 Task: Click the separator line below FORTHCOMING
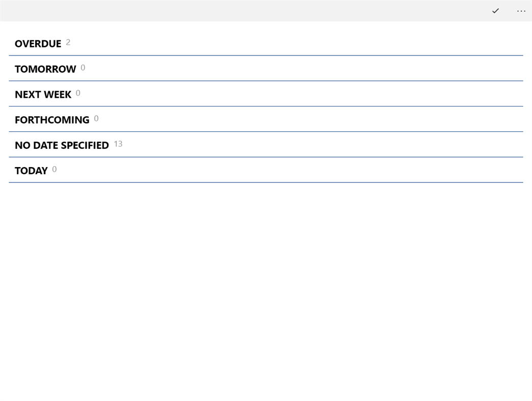[x=265, y=131]
